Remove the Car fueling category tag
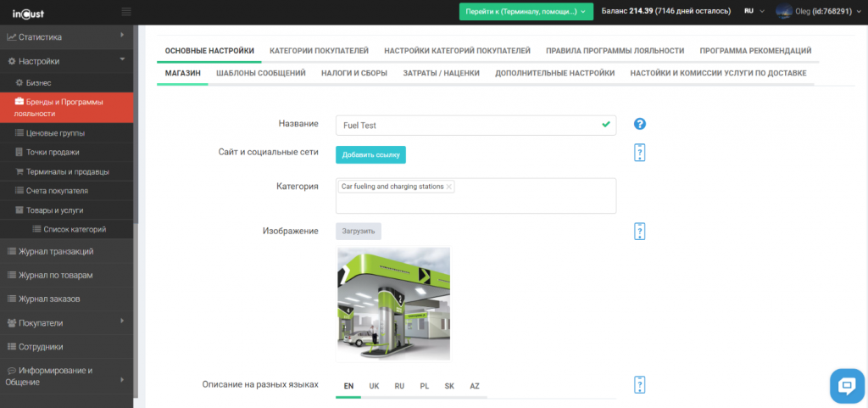Screen dimensions: 868x408 click(449, 187)
